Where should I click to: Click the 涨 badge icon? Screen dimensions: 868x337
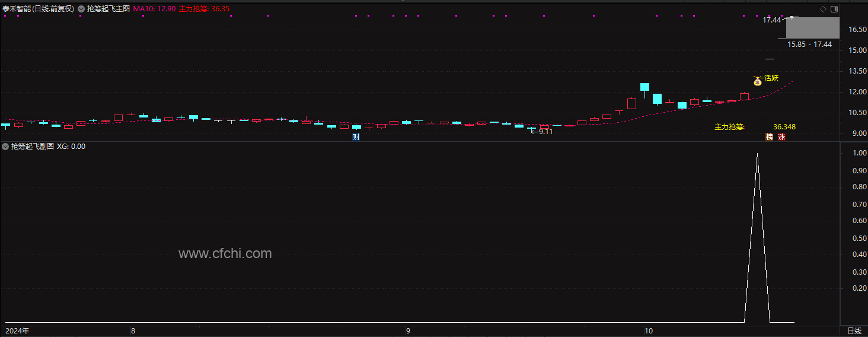pos(781,137)
